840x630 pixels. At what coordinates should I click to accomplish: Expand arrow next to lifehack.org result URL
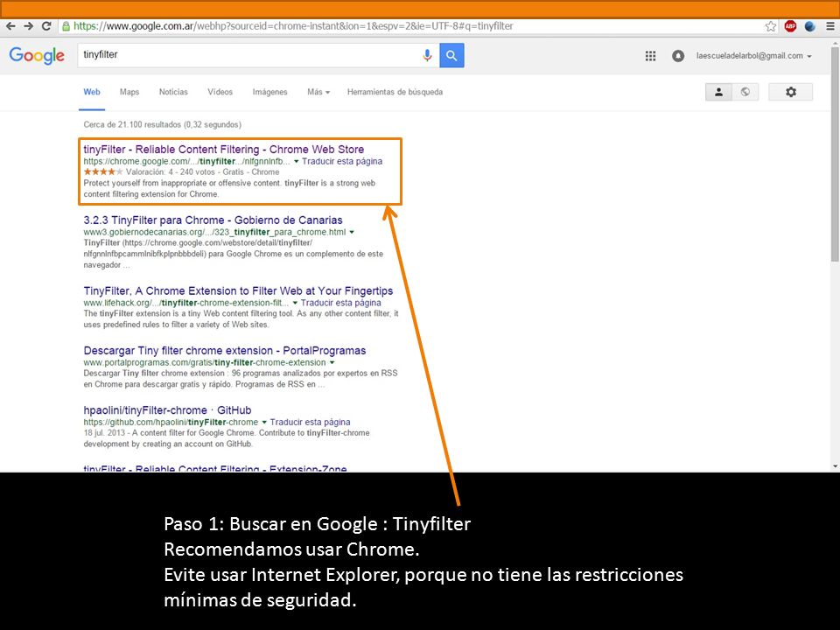click(x=295, y=303)
